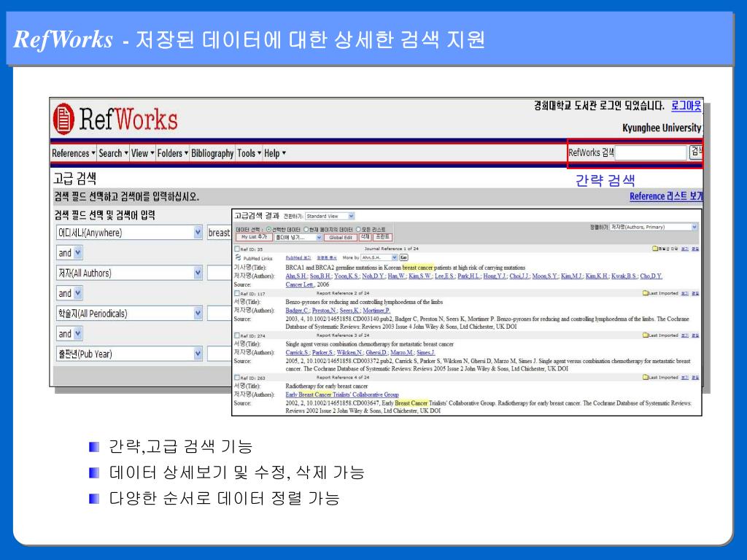Open the 'and' operator dropdown below Anywhere

pos(69,252)
